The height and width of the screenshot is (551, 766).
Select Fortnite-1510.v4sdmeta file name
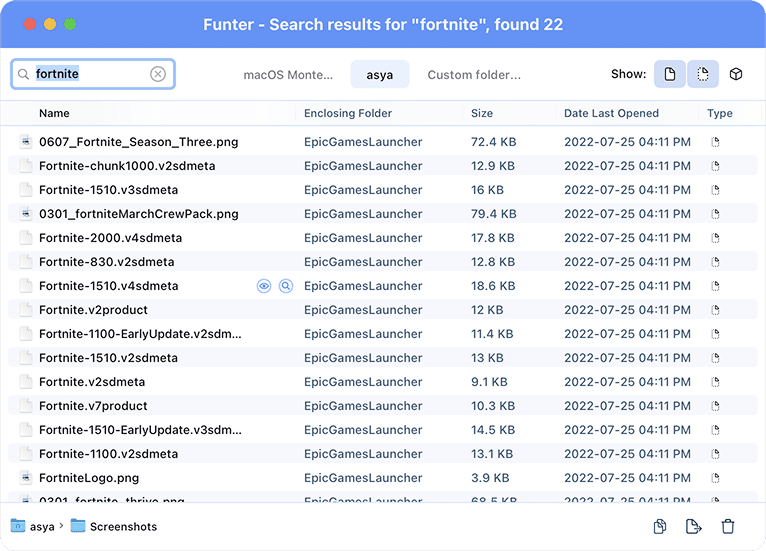click(108, 286)
